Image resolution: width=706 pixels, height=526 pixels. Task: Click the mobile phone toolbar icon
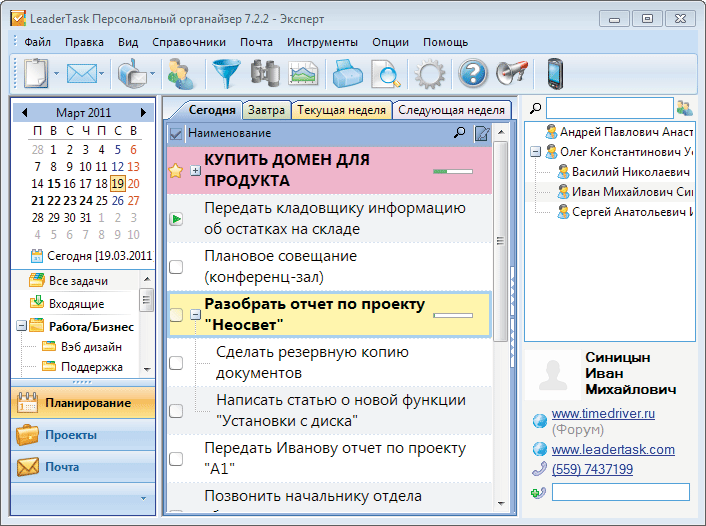(556, 73)
